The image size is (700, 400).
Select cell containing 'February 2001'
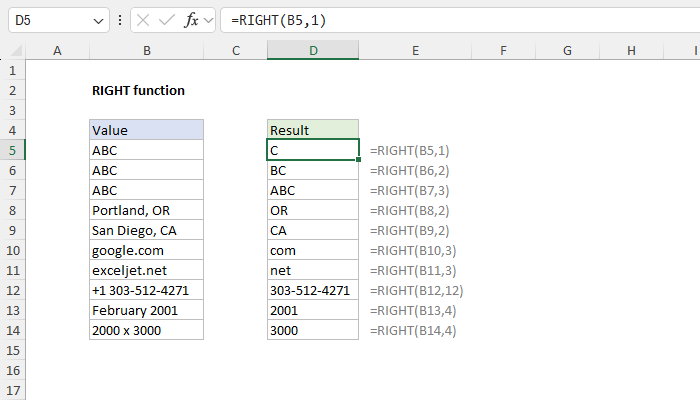point(146,310)
